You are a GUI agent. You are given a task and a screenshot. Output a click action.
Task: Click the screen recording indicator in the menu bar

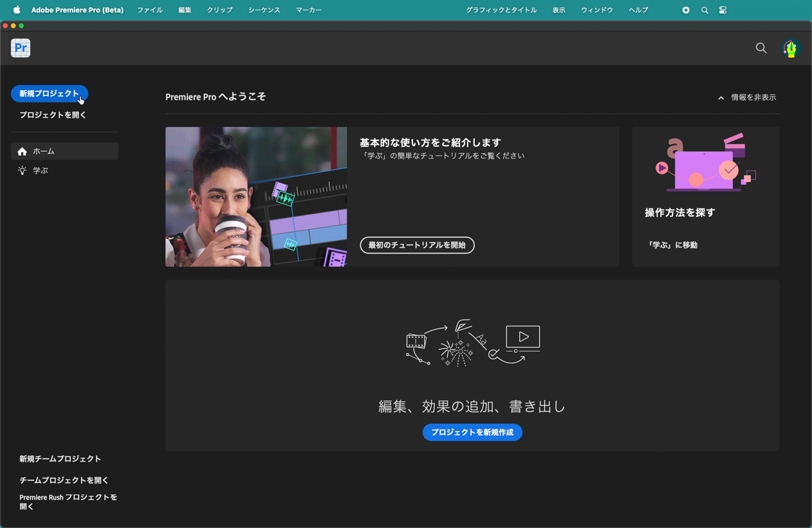[x=686, y=10]
